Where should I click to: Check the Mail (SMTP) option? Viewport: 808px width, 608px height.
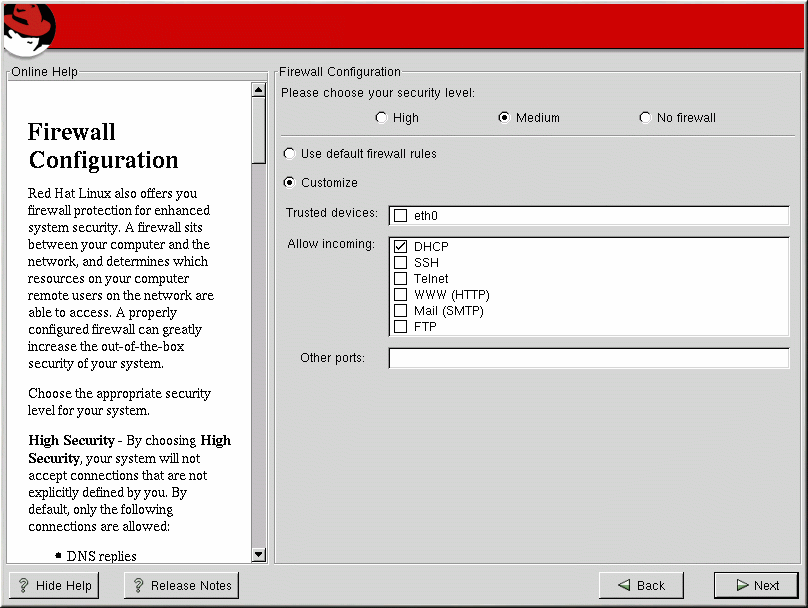(x=400, y=310)
